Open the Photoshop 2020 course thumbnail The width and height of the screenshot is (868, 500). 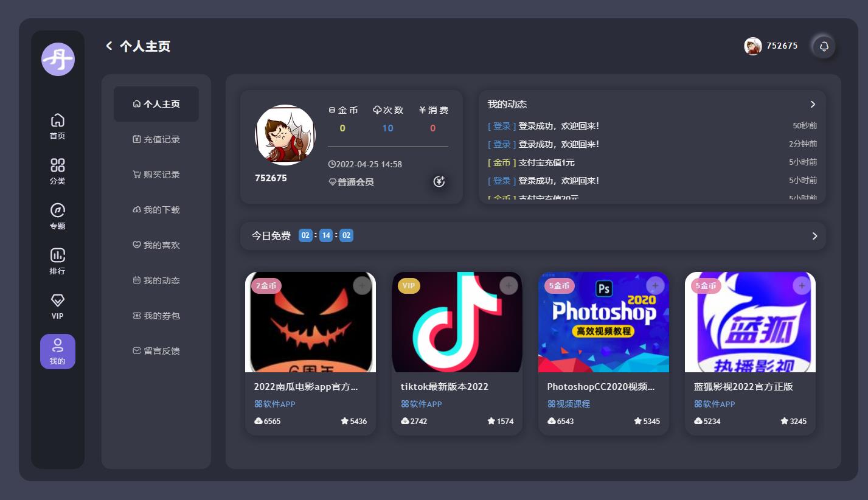coord(603,322)
